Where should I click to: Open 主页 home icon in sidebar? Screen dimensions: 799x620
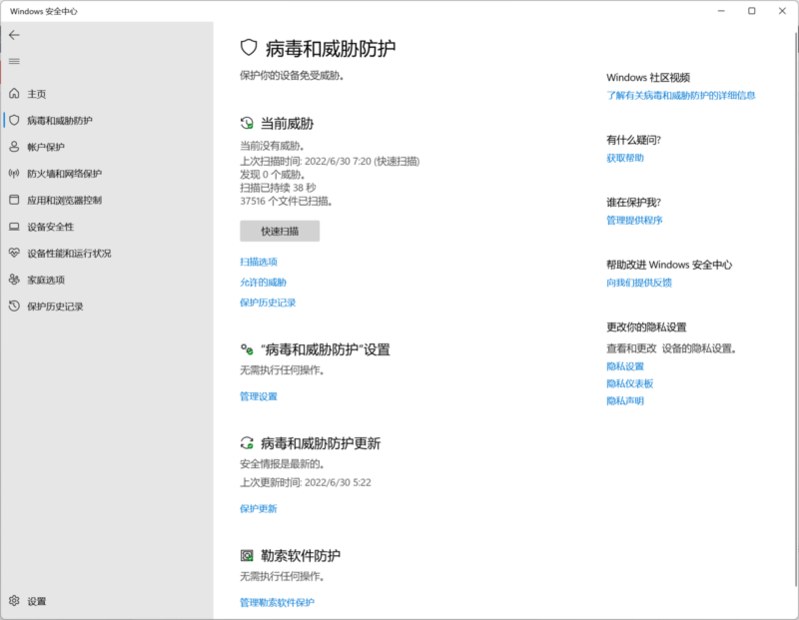(x=14, y=94)
